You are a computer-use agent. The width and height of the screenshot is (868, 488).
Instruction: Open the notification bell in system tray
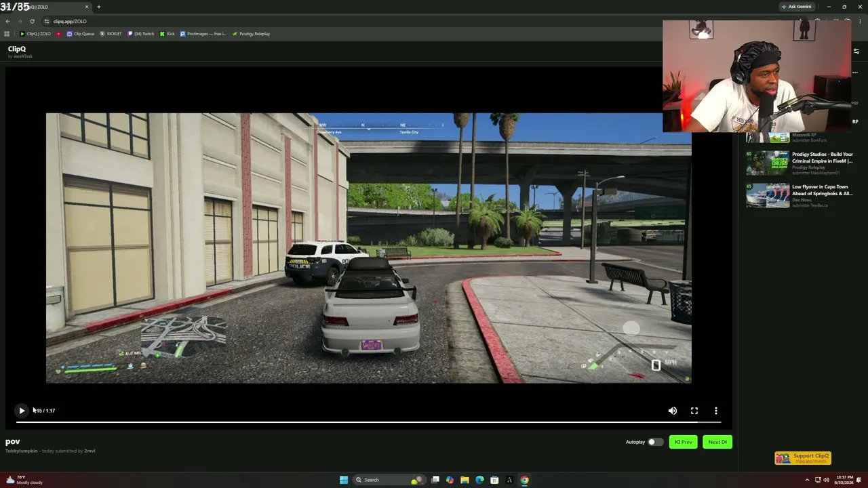(859, 480)
